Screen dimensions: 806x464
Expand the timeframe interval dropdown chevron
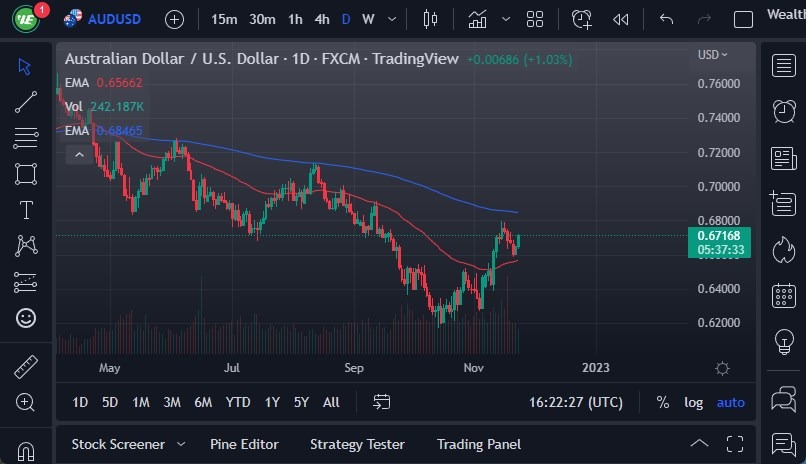(392, 19)
